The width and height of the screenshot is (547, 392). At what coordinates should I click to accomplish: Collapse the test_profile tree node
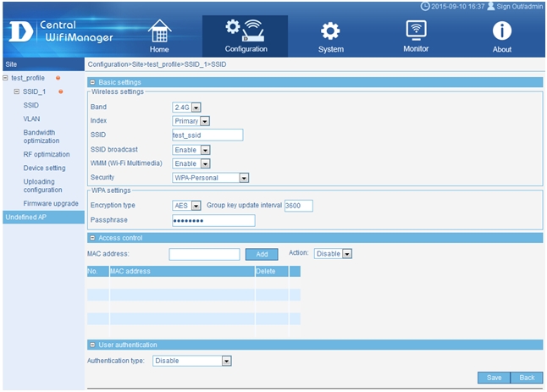tap(6, 78)
